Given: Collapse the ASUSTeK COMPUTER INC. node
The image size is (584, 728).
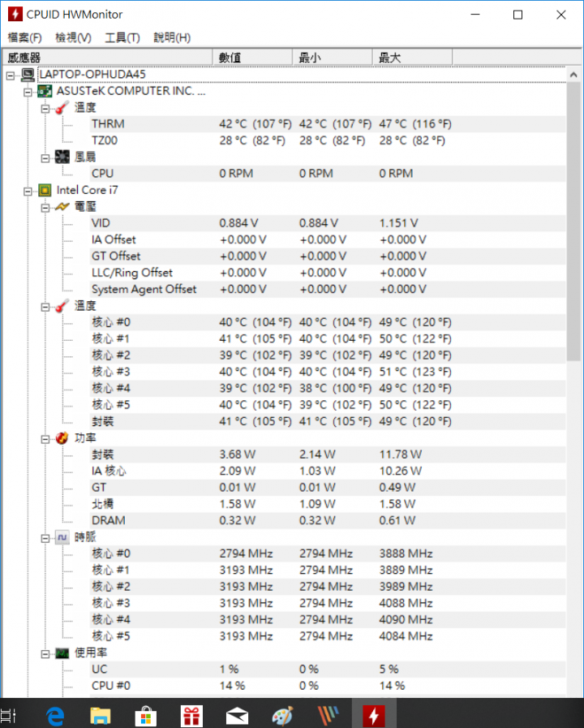Looking at the screenshot, I should pos(28,92).
